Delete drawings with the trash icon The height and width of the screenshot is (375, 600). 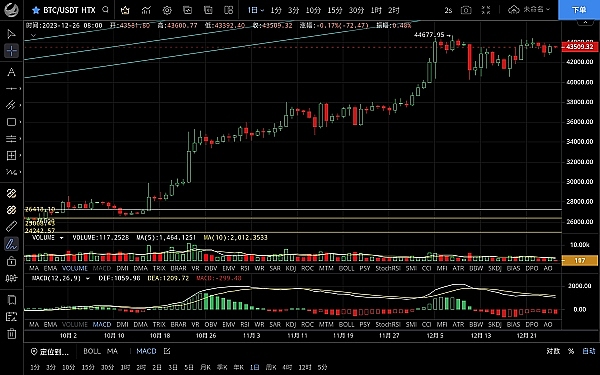click(11, 333)
